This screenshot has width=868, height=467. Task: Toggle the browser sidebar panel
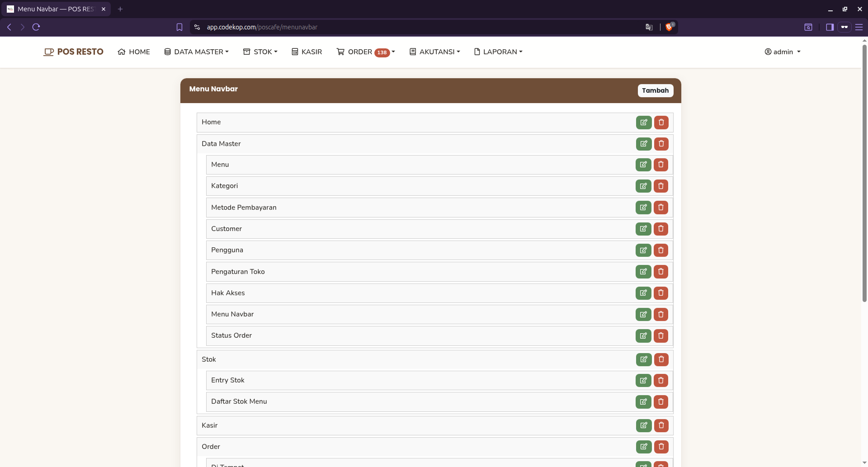click(x=830, y=27)
